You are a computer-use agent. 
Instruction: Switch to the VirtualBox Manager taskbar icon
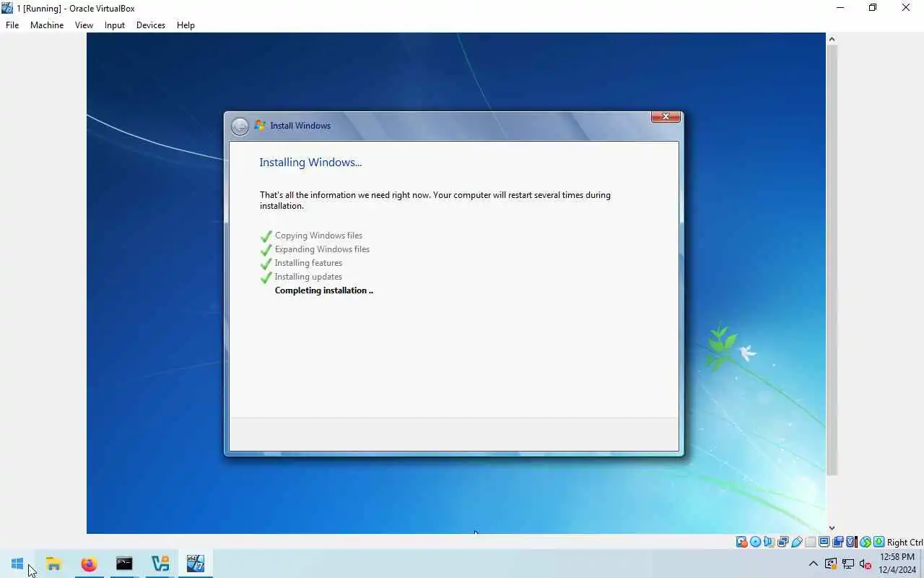click(160, 564)
